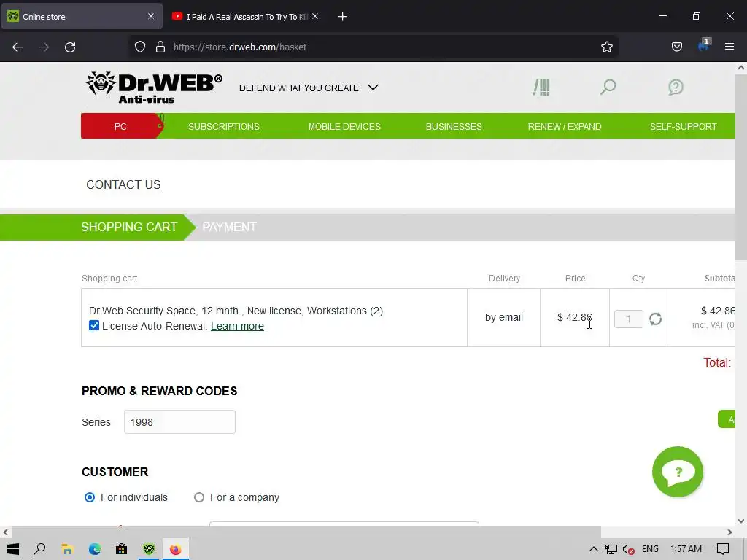Close the YouTube tab

[x=315, y=16]
